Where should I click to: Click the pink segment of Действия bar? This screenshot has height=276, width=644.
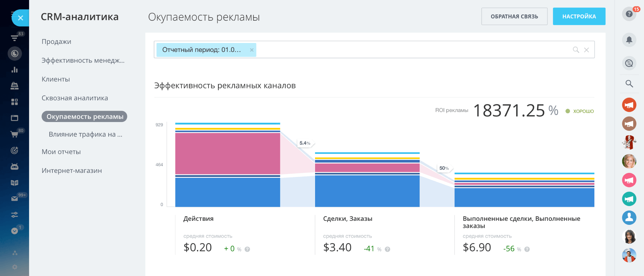click(227, 153)
